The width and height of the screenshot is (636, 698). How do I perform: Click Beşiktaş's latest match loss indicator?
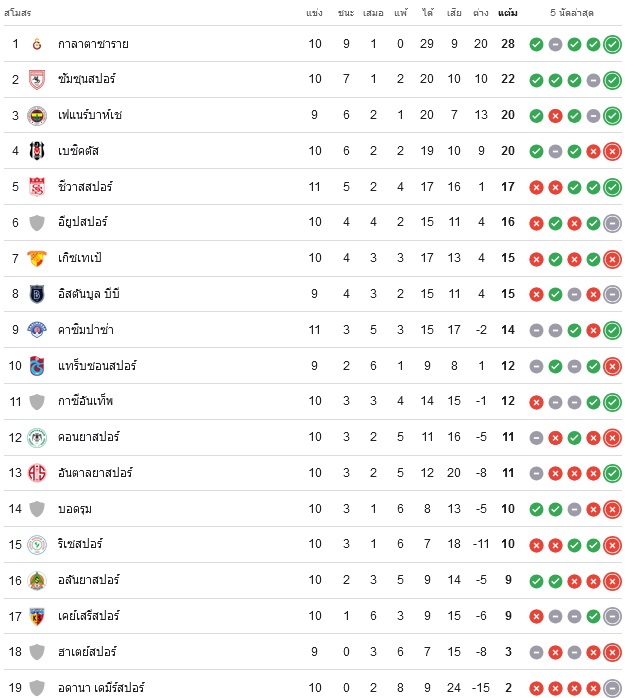pos(612,151)
